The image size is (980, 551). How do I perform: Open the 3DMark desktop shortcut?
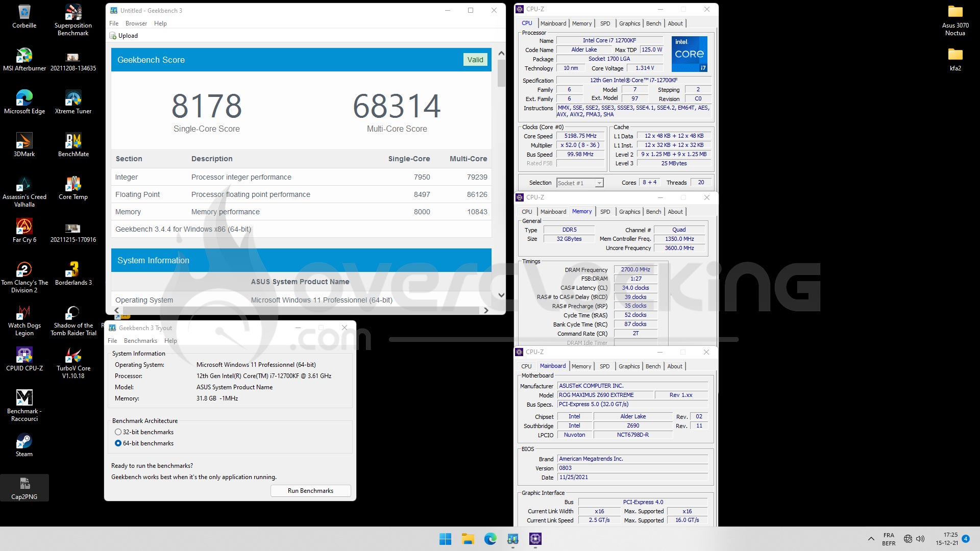click(x=24, y=145)
